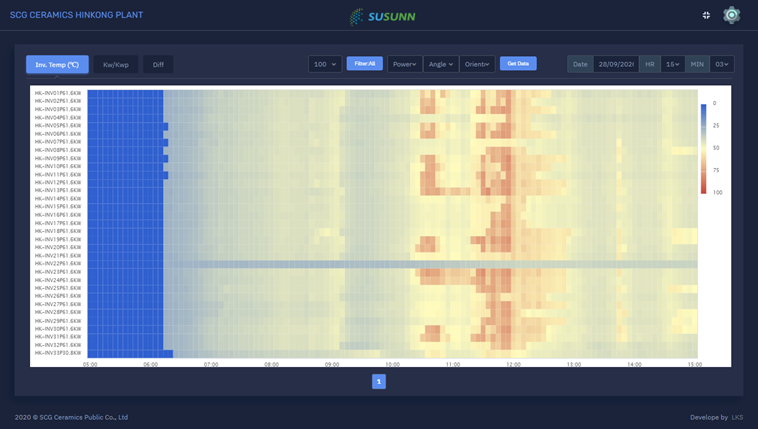Click the temperature color scale legend
The width and height of the screenshot is (758, 429).
tap(704, 148)
